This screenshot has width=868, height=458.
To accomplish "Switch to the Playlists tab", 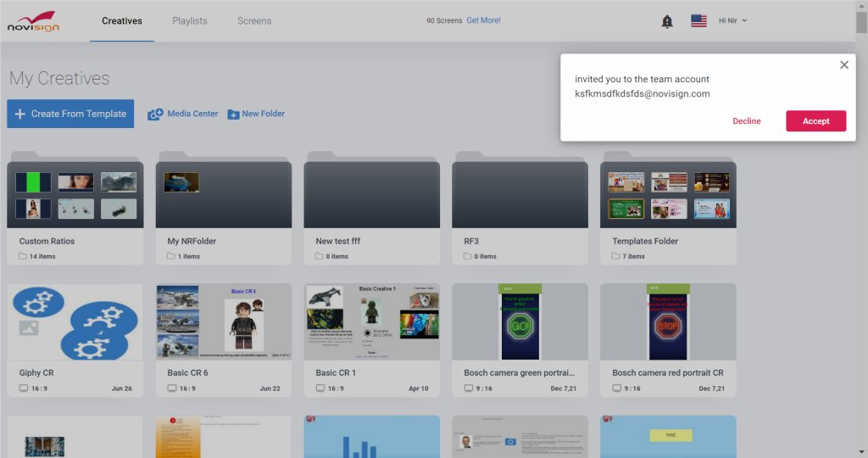I will [189, 21].
